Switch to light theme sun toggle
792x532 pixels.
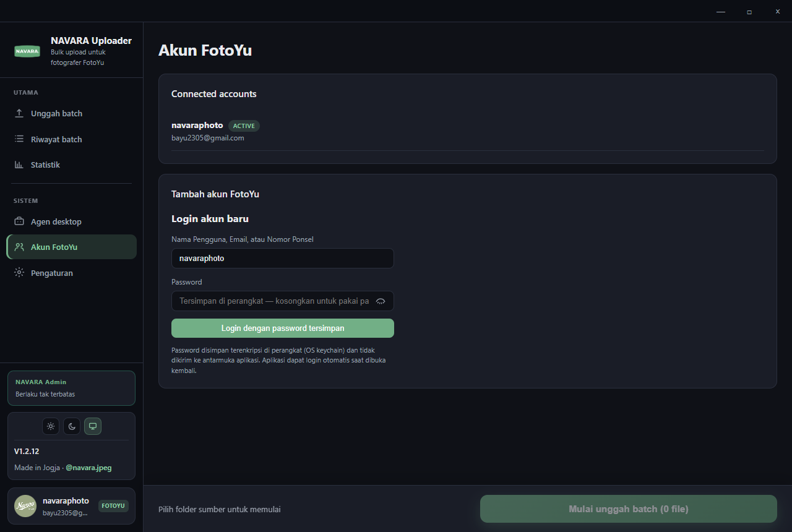(51, 426)
